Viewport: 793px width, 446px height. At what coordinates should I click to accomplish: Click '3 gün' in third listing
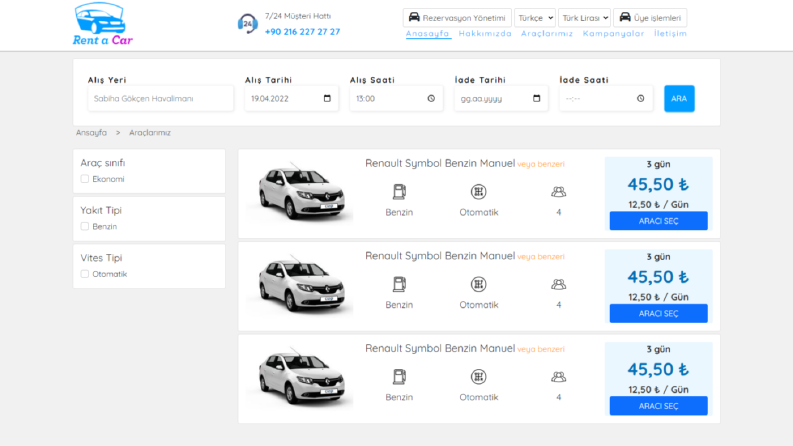pos(658,349)
